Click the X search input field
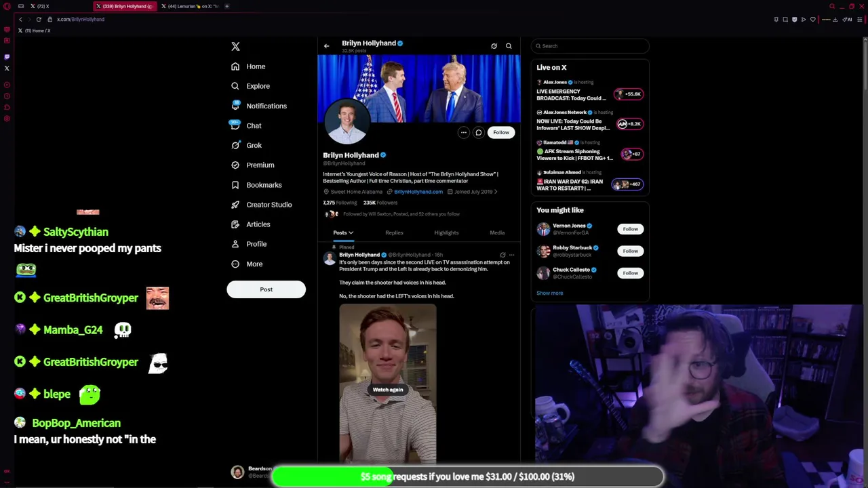Viewport: 868px width, 488px height. pyautogui.click(x=590, y=46)
